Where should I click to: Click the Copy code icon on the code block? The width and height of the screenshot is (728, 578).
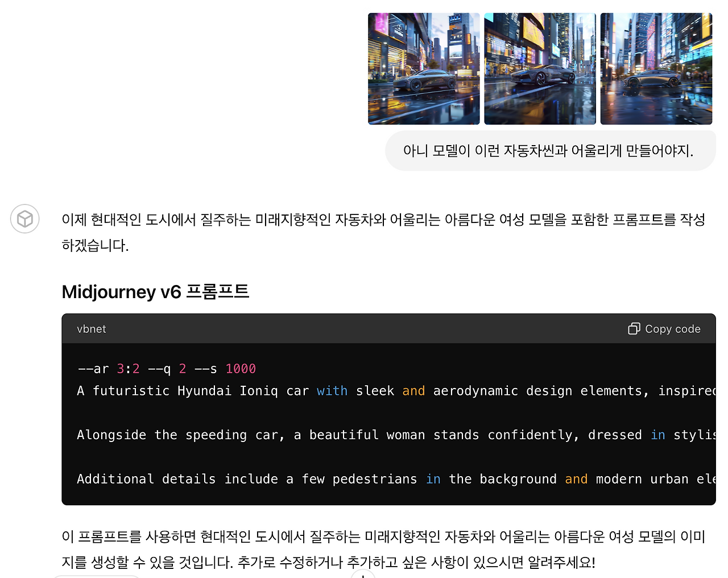coord(634,329)
